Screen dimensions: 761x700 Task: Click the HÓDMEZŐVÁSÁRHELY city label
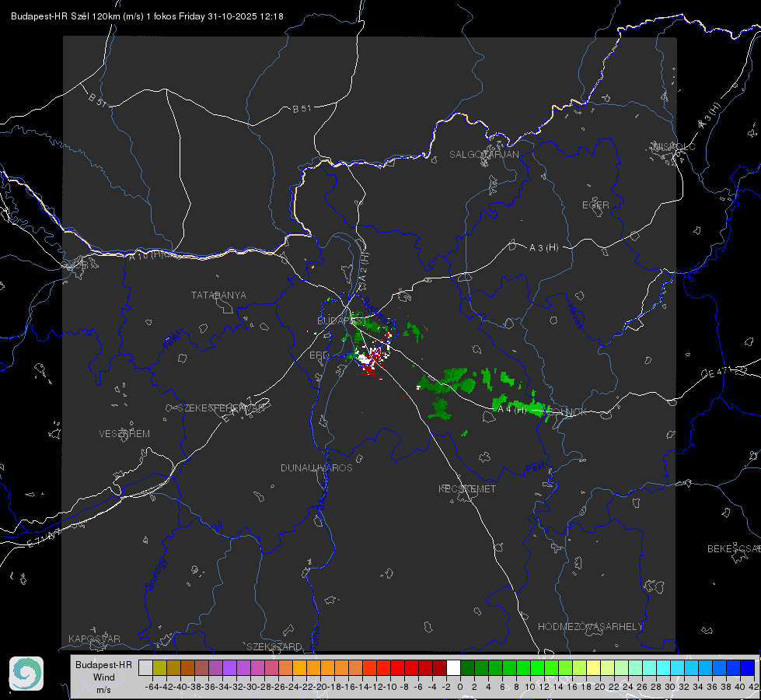(591, 627)
